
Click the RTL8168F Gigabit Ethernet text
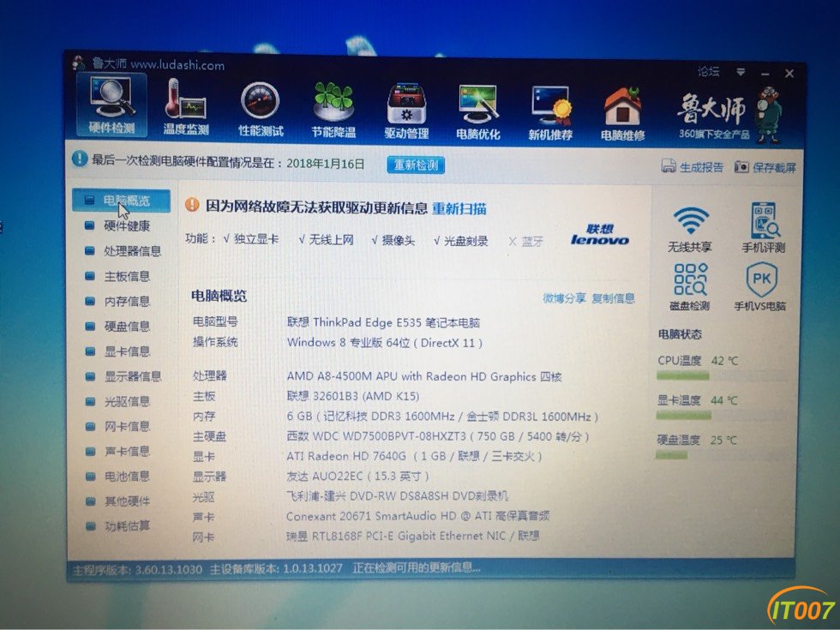[x=412, y=536]
